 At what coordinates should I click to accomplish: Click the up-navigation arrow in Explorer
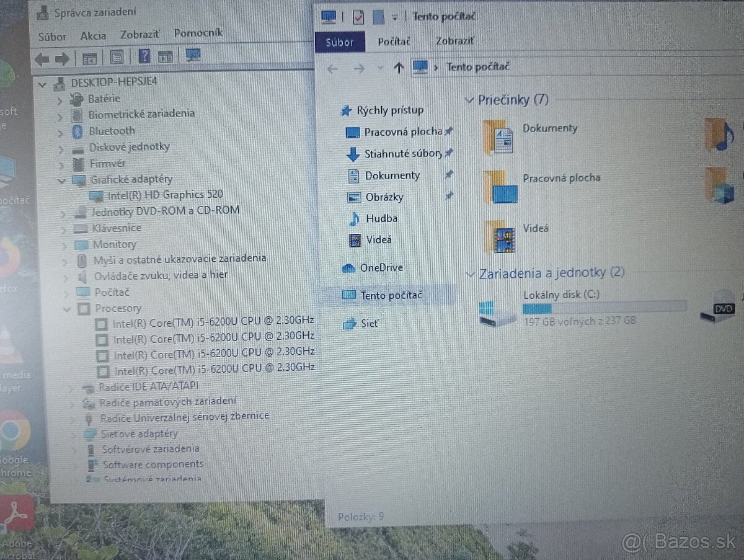tap(399, 67)
